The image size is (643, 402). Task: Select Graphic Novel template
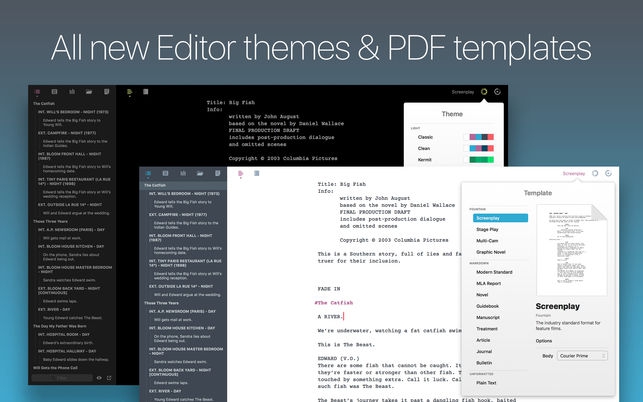490,252
